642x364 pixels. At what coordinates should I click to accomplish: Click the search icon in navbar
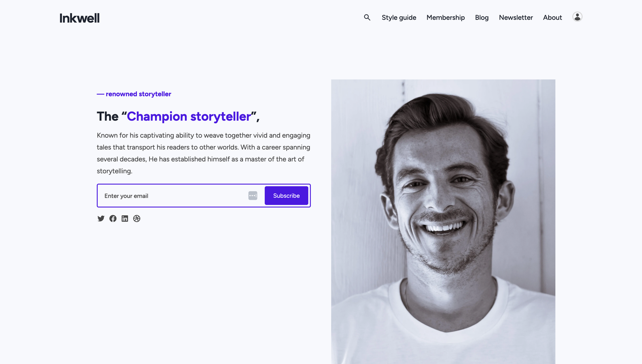click(367, 17)
